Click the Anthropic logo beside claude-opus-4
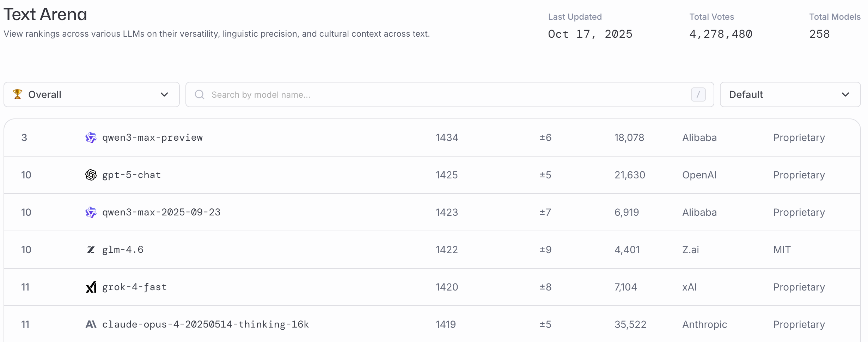Image resolution: width=868 pixels, height=342 pixels. [x=91, y=324]
